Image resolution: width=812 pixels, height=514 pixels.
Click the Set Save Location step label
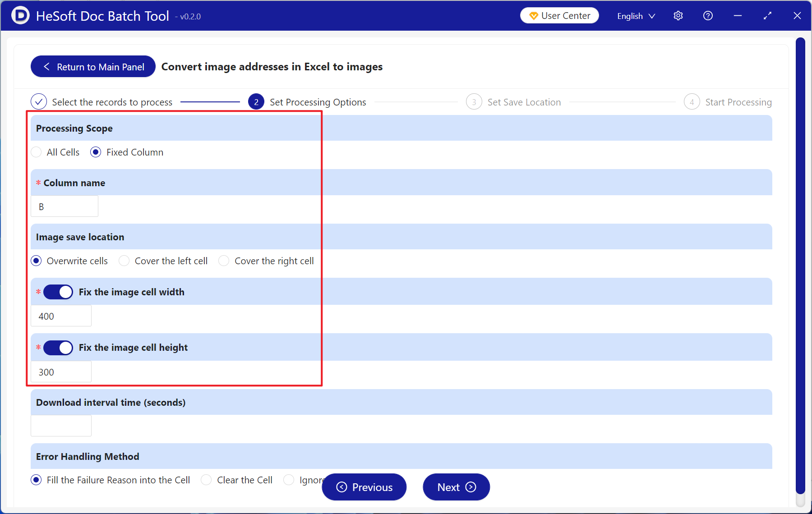[524, 102]
